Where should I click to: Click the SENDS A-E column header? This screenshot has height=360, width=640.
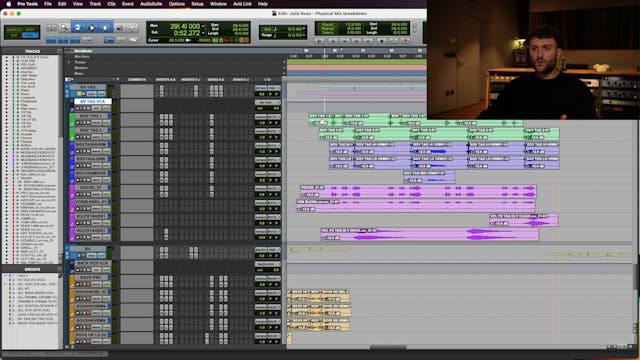(216, 80)
